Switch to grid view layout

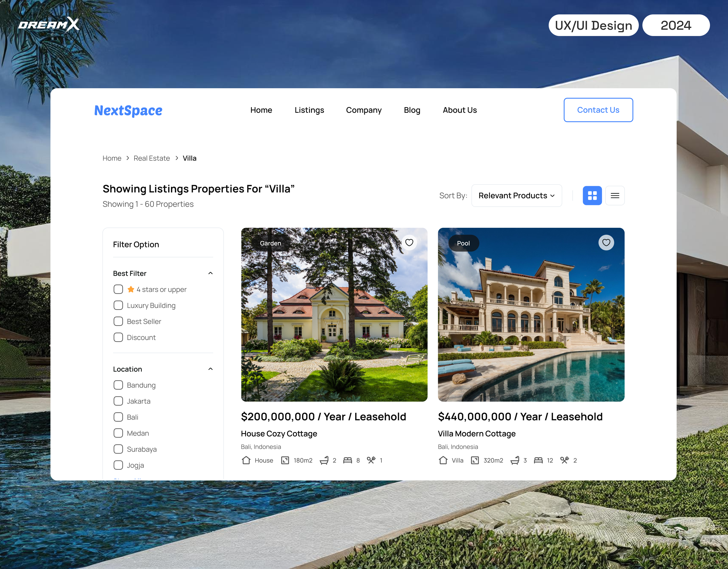pyautogui.click(x=592, y=196)
